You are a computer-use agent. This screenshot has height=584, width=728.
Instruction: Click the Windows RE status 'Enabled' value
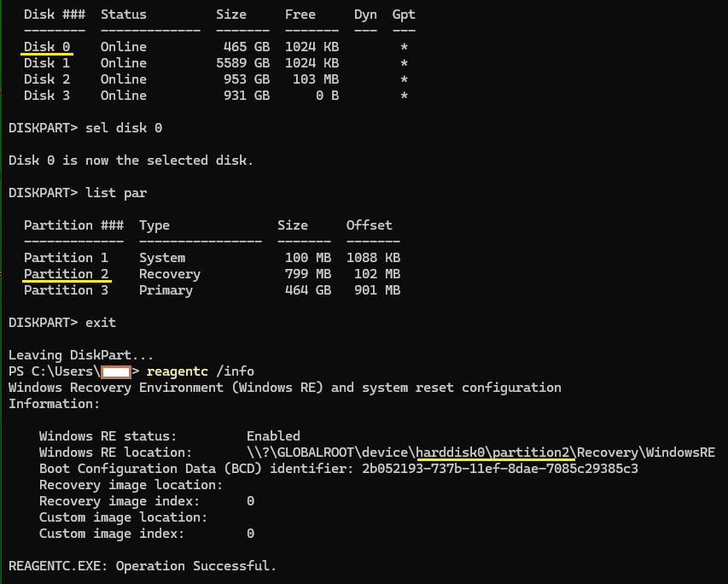273,436
